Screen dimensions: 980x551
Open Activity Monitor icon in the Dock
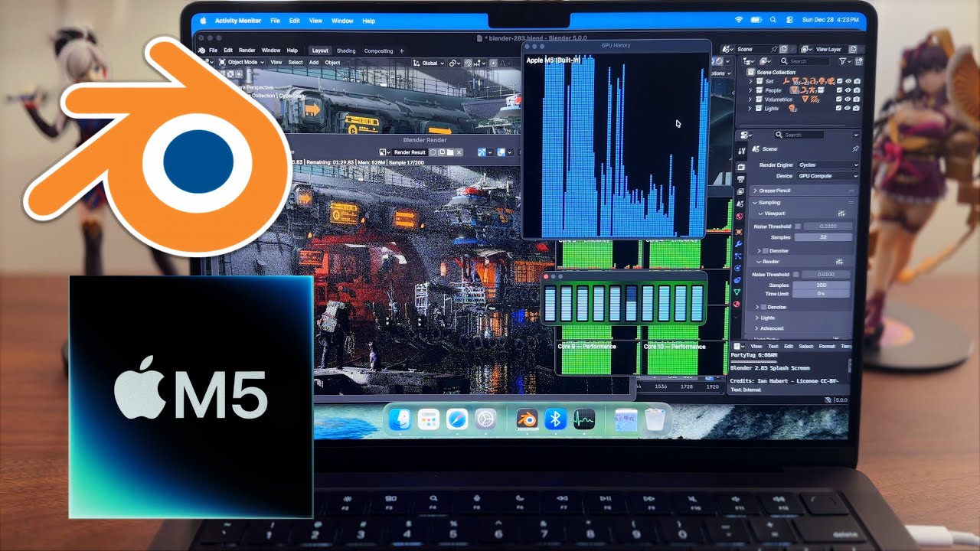tap(584, 419)
